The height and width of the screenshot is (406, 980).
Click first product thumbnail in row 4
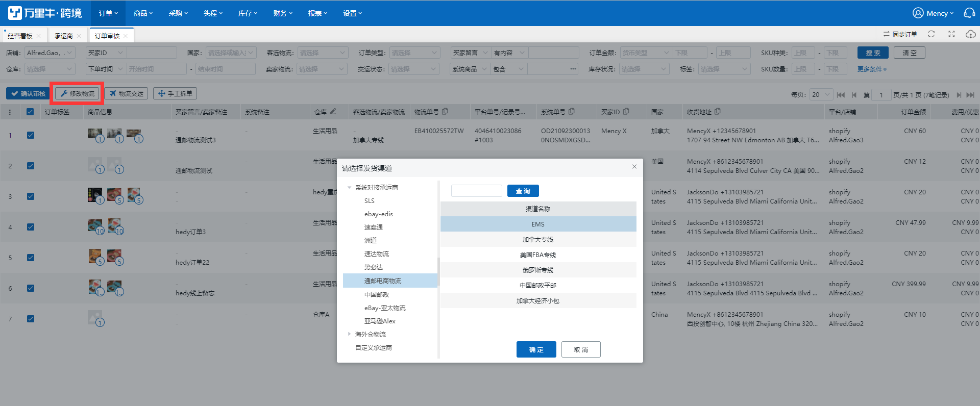coord(94,225)
